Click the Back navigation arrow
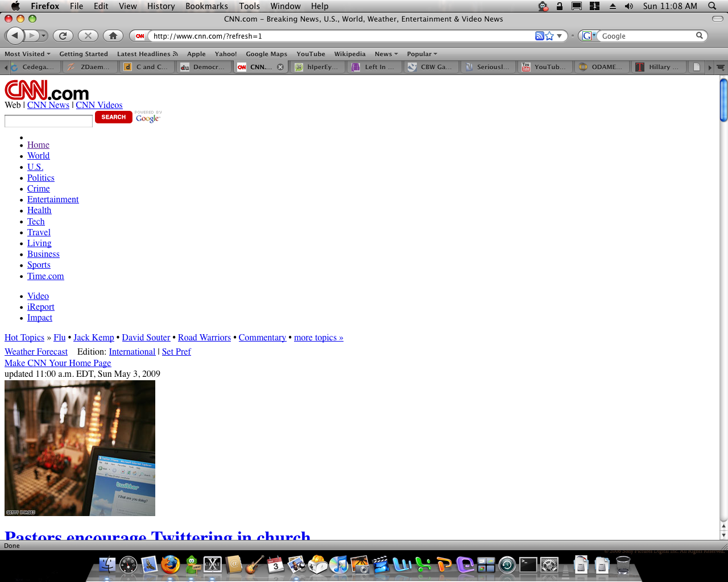 [x=15, y=36]
